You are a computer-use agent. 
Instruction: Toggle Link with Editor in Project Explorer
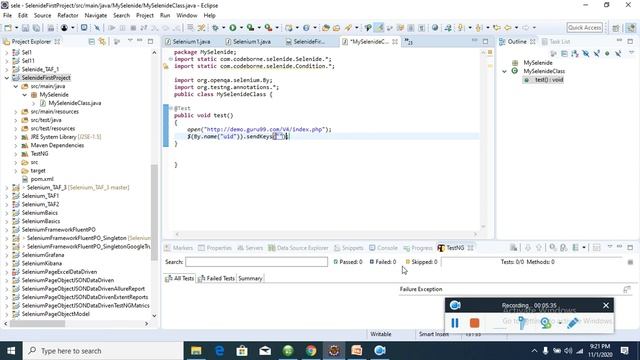[x=102, y=42]
